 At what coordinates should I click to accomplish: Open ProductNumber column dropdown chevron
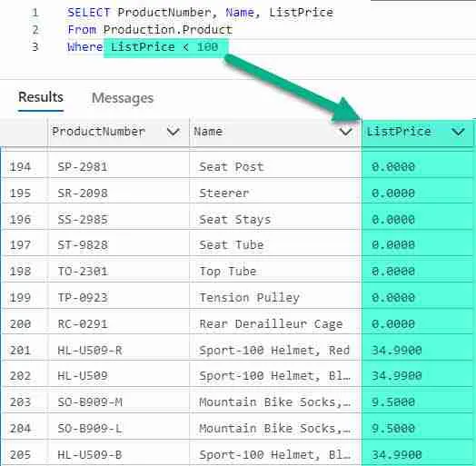coord(173,132)
